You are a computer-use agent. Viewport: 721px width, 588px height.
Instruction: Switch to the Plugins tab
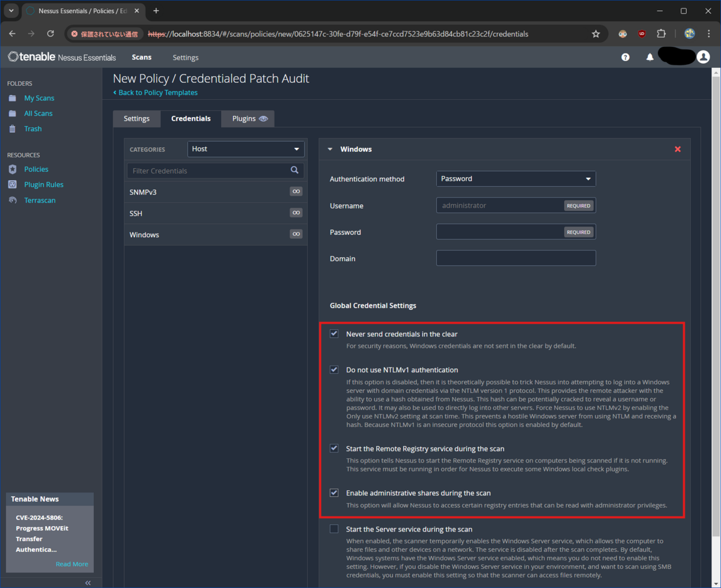pyautogui.click(x=248, y=119)
